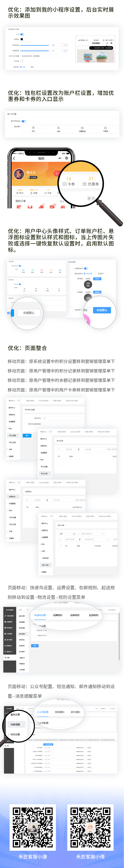Screen dimensions: 124x868
Task: Toggle the 开关 switch for 添加到我的小程序
Action: (x=22, y=34)
